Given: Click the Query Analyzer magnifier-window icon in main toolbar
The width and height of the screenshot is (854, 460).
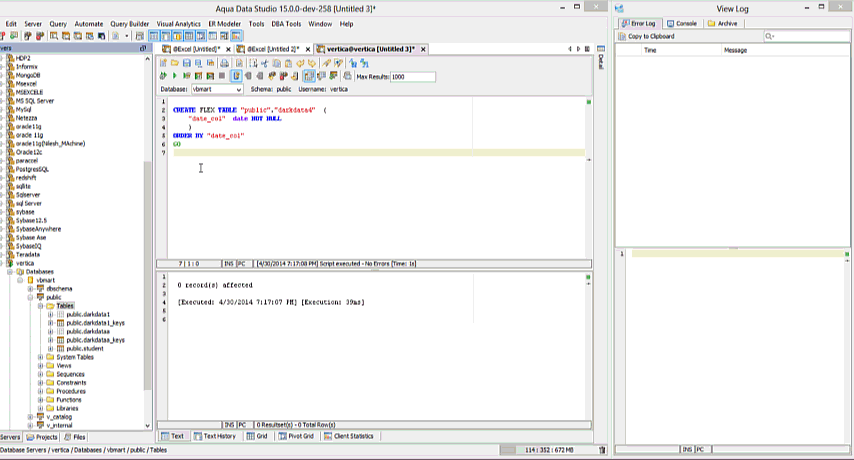Looking at the screenshot, I should pyautogui.click(x=54, y=36).
